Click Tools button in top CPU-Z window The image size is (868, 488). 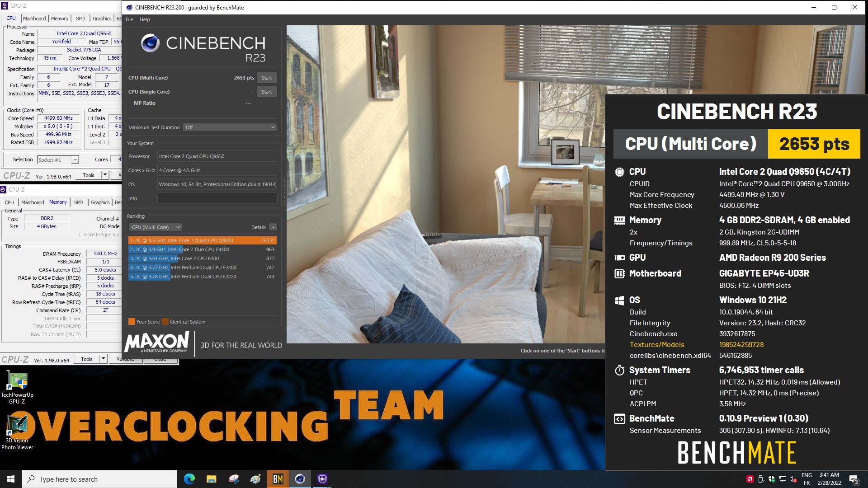(89, 175)
